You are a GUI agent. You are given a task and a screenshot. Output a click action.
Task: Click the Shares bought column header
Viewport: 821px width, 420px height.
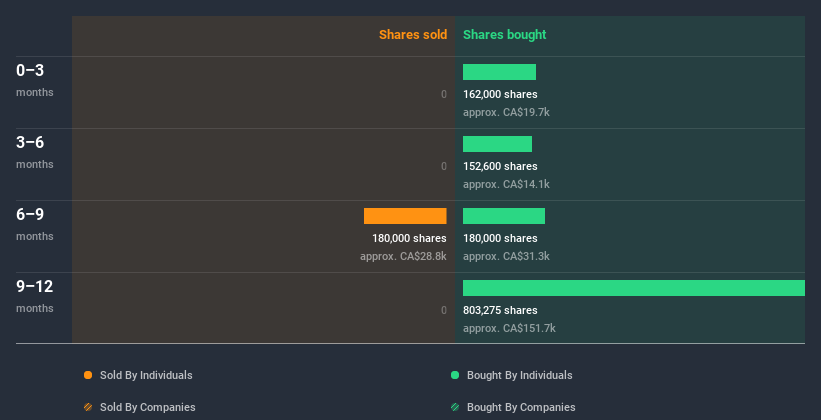click(x=505, y=35)
